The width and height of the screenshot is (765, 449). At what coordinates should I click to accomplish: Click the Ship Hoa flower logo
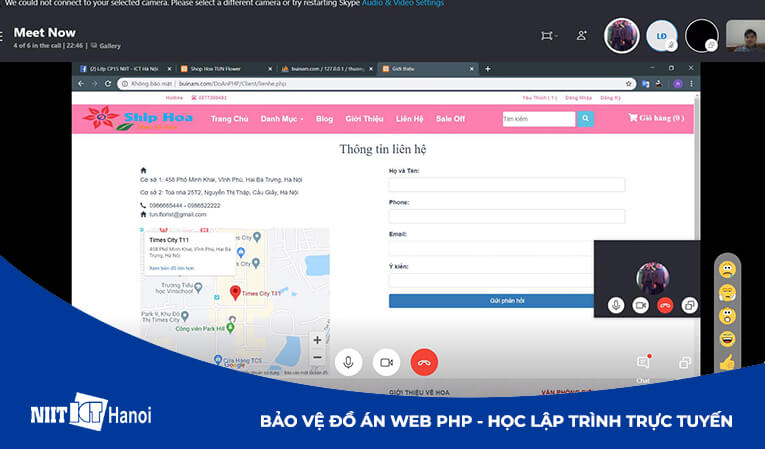(138, 119)
